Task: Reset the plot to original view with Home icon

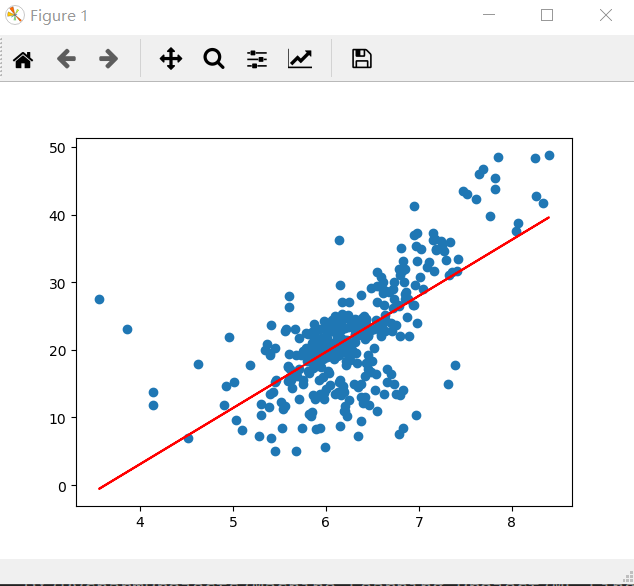Action: pyautogui.click(x=23, y=59)
